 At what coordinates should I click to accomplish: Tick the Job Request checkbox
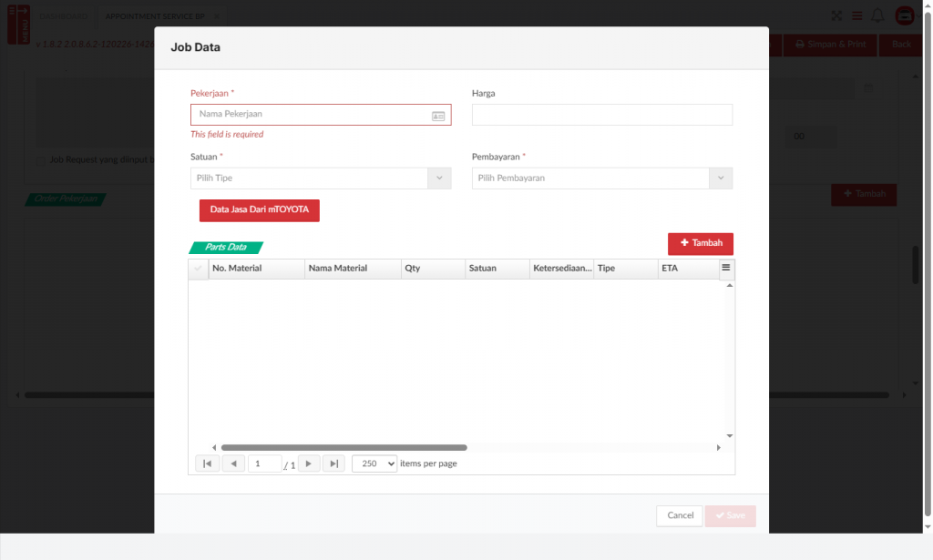pos(41,159)
